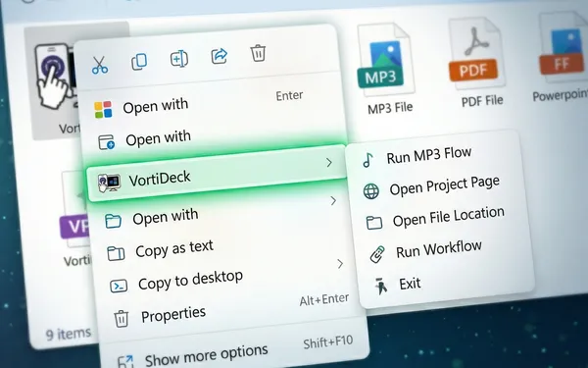Click the globe icon in submenu
The image size is (588, 368).
pyautogui.click(x=371, y=190)
